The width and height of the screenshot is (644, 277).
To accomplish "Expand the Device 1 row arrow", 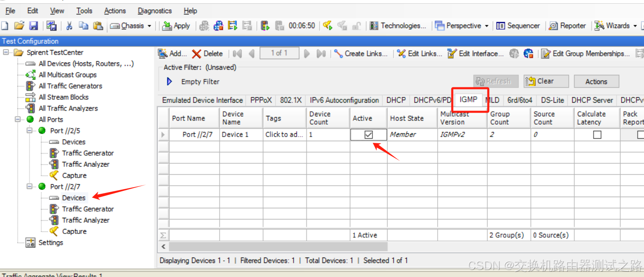I will tap(163, 135).
